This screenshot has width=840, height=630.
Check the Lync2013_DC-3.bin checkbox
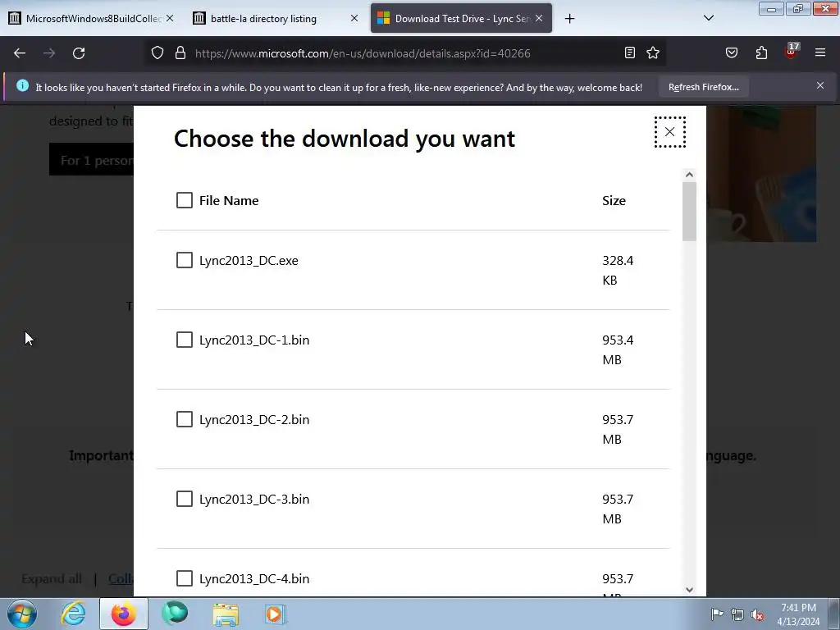click(x=185, y=499)
